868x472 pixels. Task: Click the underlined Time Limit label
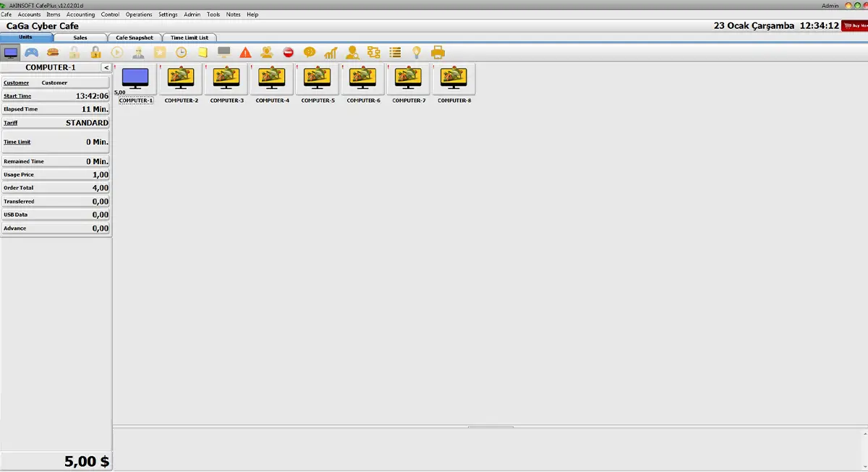pos(17,142)
